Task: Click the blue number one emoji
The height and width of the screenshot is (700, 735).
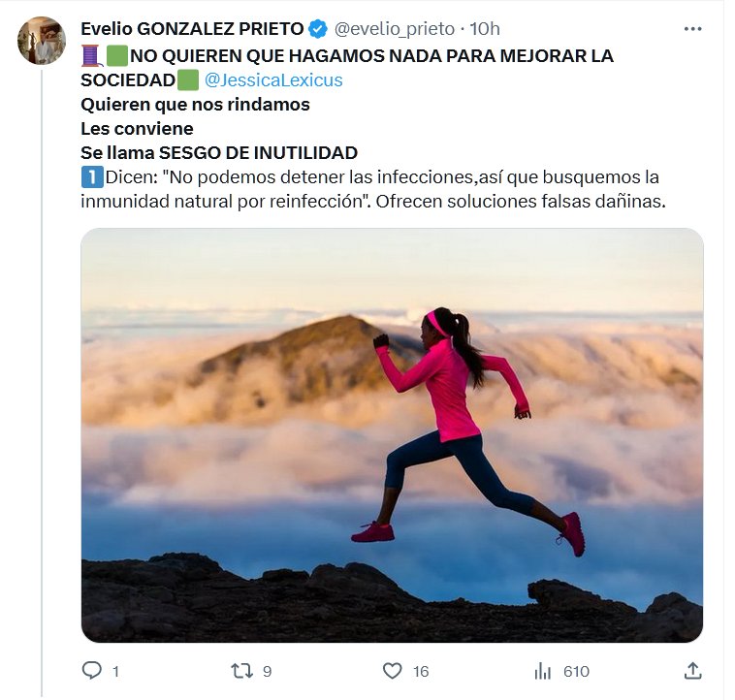Action: (x=92, y=177)
